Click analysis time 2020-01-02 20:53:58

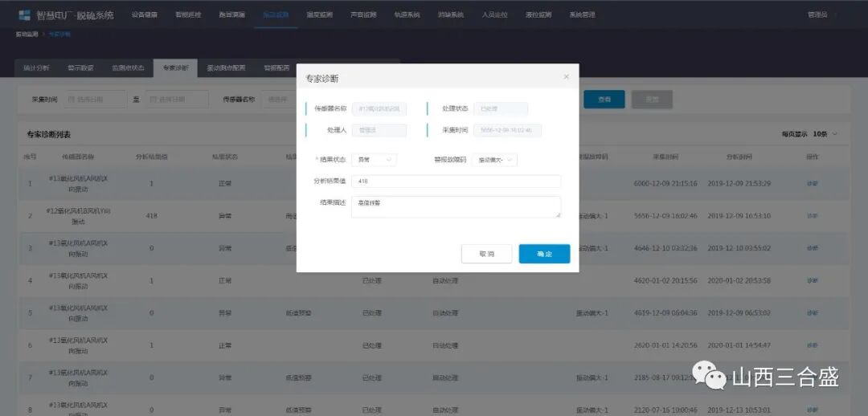tap(739, 280)
